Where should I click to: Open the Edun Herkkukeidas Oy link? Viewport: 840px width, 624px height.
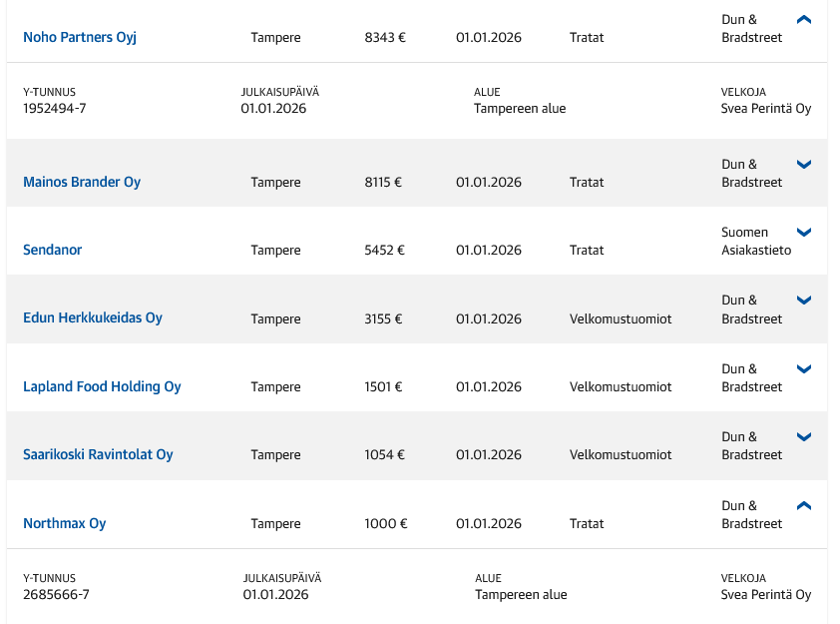tap(93, 318)
